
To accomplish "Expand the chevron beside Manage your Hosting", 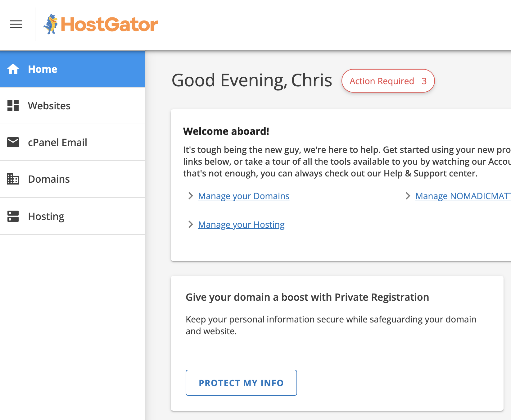I will [x=190, y=224].
